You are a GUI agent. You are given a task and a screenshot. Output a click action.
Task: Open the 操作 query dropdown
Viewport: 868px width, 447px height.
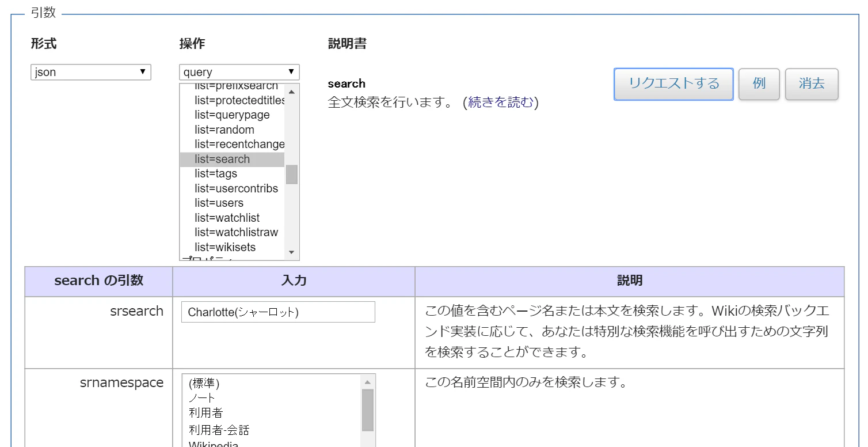coord(239,72)
